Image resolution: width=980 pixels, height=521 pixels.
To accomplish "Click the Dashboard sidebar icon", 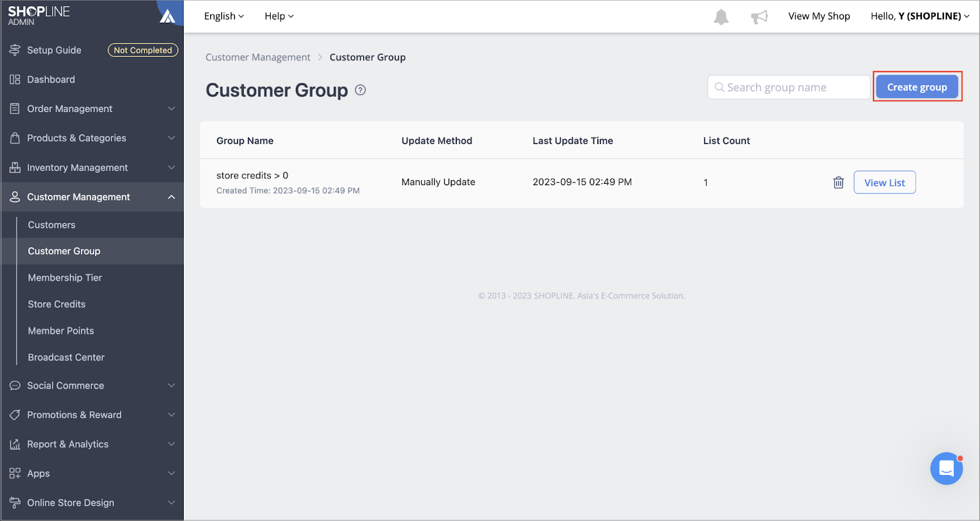I will pos(15,80).
